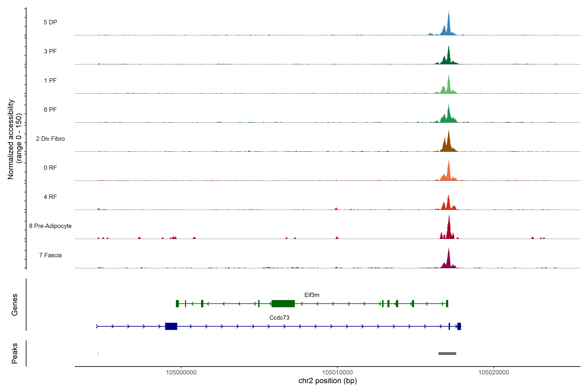Viewport: 588px width, 392px height.
Task: Click the 1 PF track label
Action: (x=50, y=81)
